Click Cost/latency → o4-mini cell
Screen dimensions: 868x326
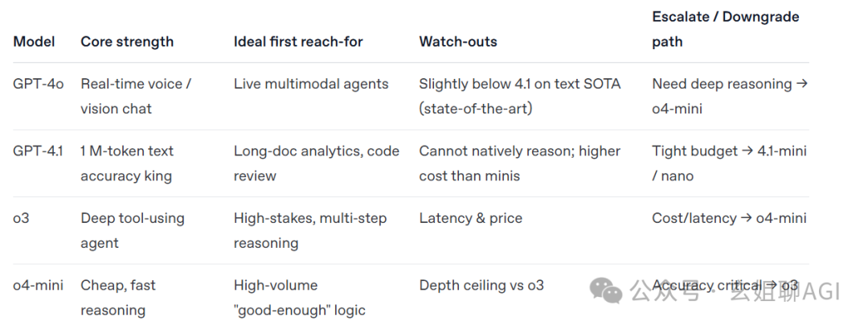[729, 218]
